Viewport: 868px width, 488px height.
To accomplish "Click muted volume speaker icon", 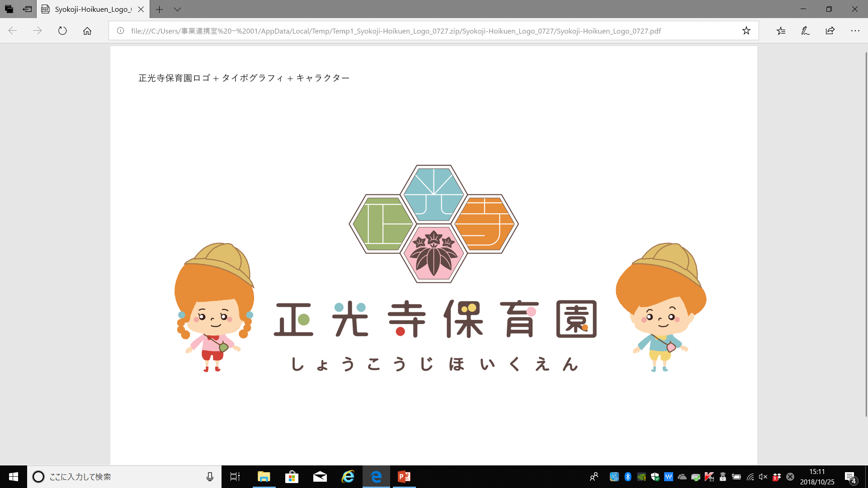I will tap(764, 477).
